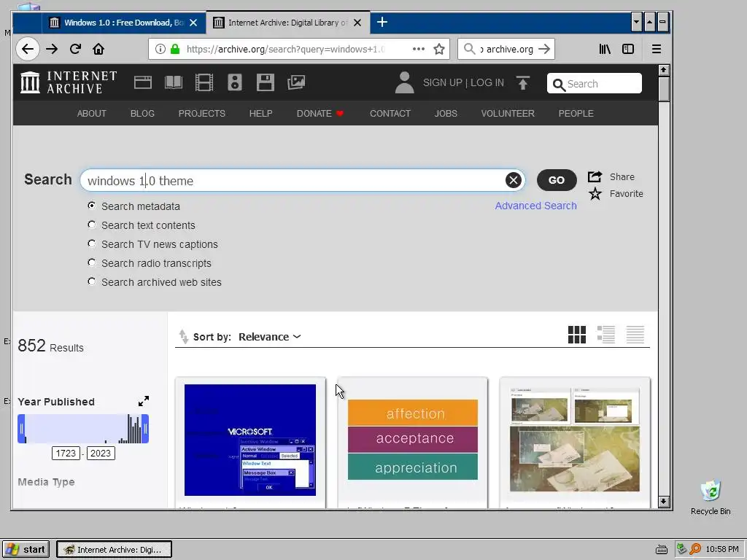This screenshot has width=747, height=560.
Task: Open BLOG in the navigation bar
Action: [x=142, y=113]
